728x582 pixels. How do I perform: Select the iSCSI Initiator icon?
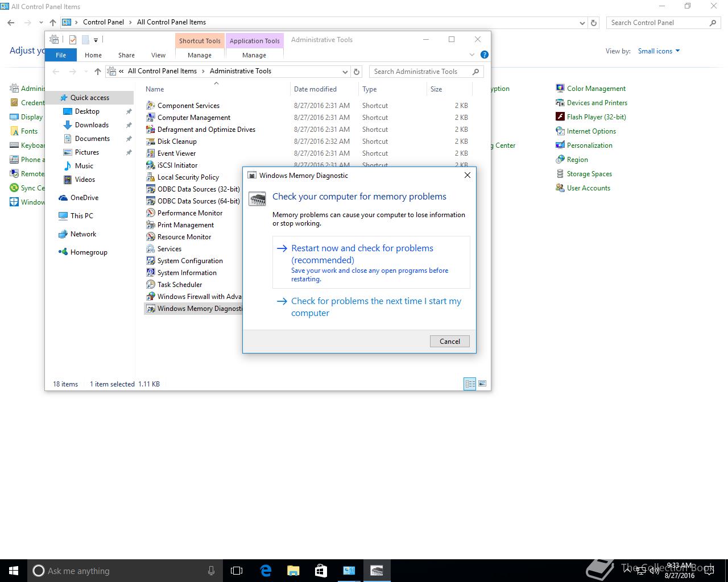[150, 165]
